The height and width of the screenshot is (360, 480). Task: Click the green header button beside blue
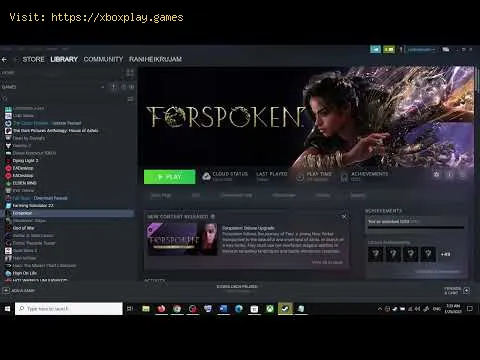coord(389,50)
